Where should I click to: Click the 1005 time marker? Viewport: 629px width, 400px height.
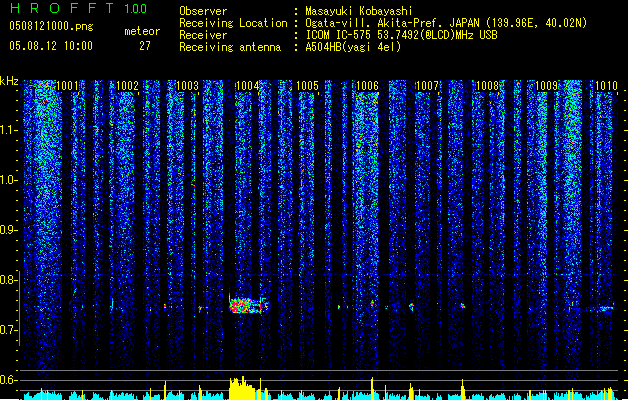point(307,86)
